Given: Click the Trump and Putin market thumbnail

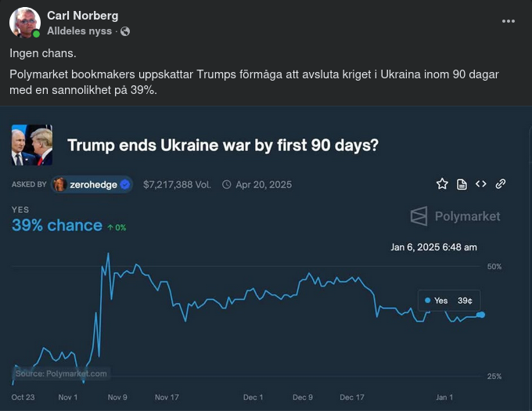Looking at the screenshot, I should 32,145.
